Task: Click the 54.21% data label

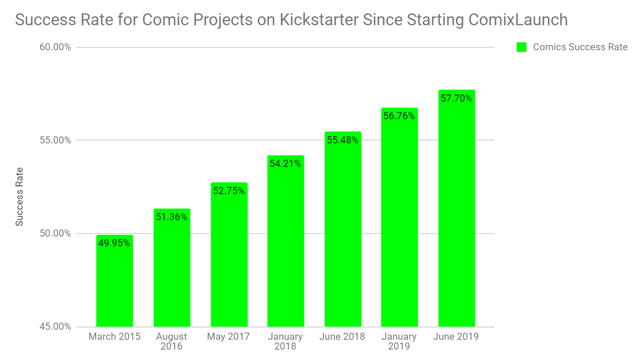Action: 286,164
